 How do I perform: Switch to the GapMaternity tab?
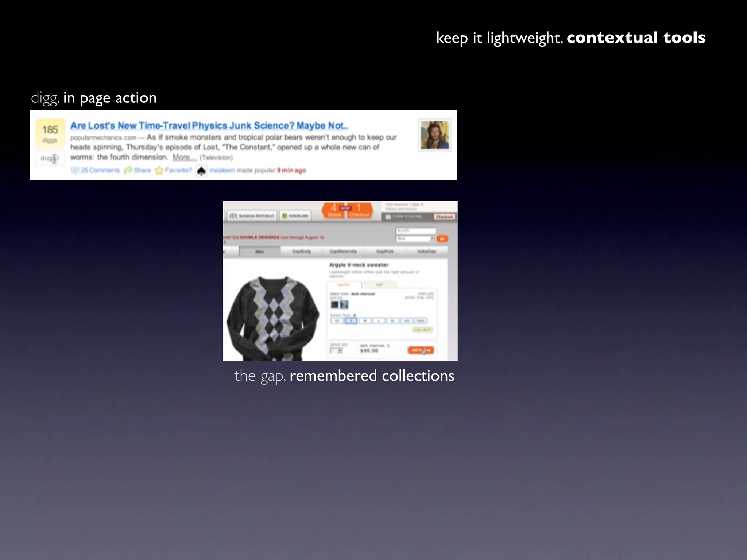pyautogui.click(x=343, y=252)
